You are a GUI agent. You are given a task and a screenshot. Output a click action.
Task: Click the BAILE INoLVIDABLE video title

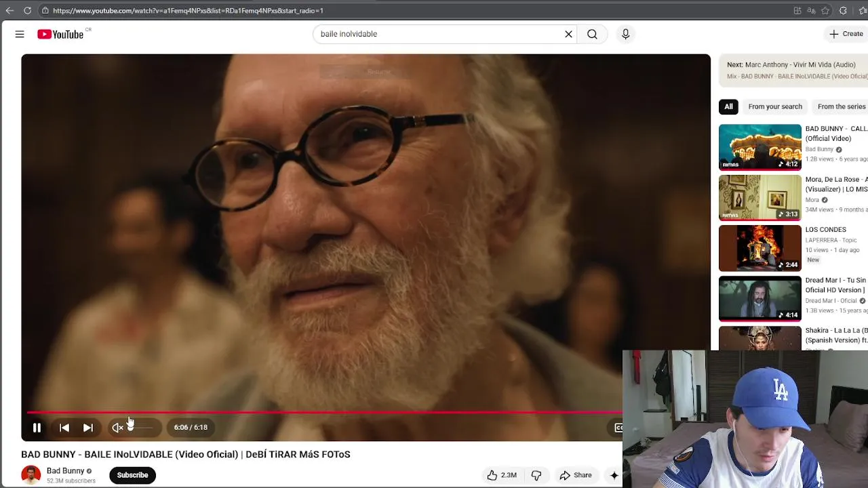[x=186, y=454]
